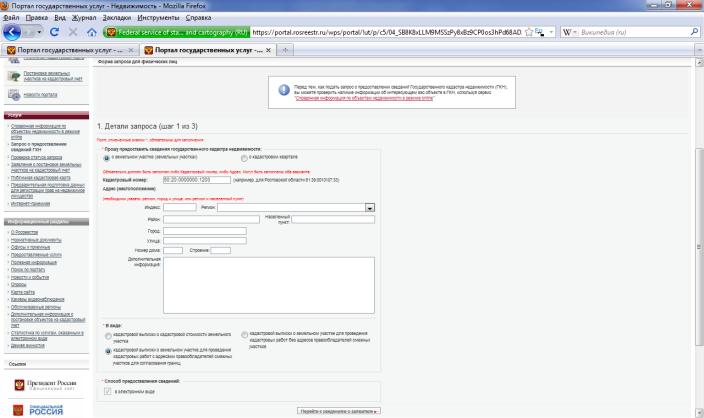Open 'Интернет-приемная' sidebar link
The width and height of the screenshot is (704, 418).
click(31, 203)
